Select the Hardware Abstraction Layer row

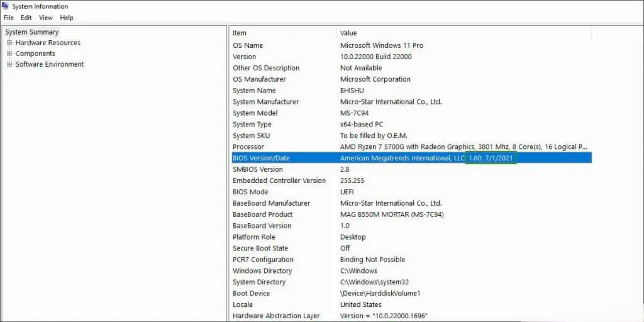tap(411, 316)
